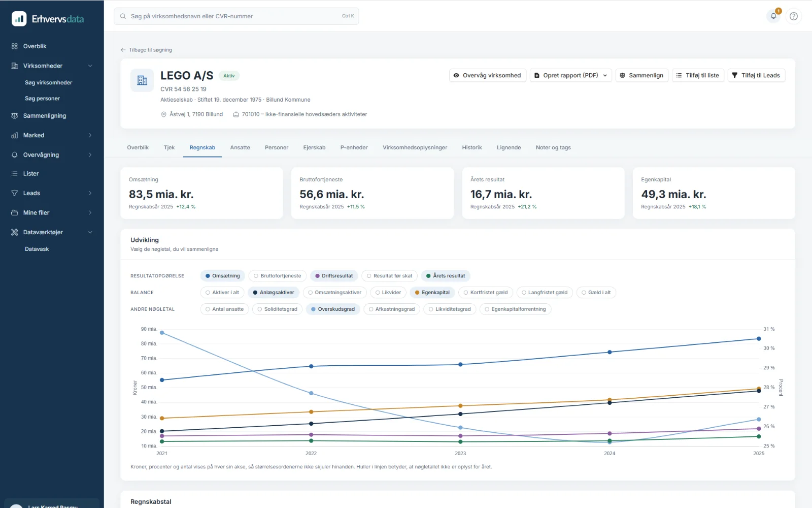
Task: Enable Resultat før skat chip
Action: 390,276
